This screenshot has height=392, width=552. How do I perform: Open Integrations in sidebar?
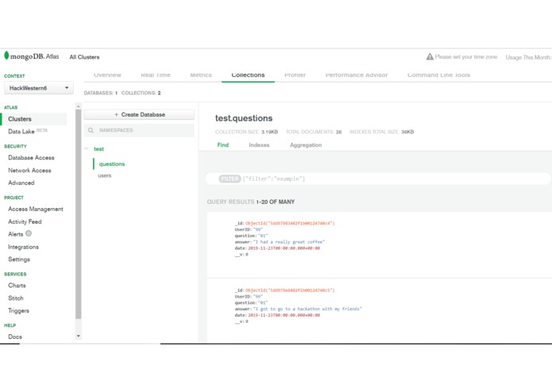[23, 247]
